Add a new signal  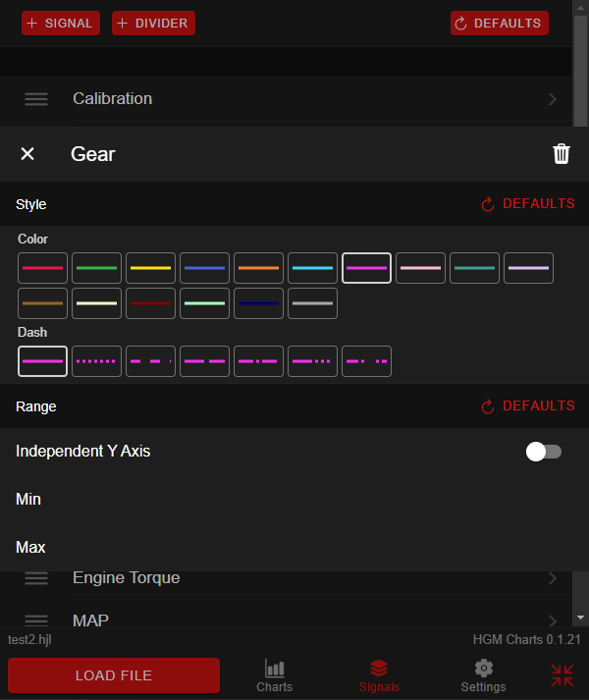coord(61,23)
